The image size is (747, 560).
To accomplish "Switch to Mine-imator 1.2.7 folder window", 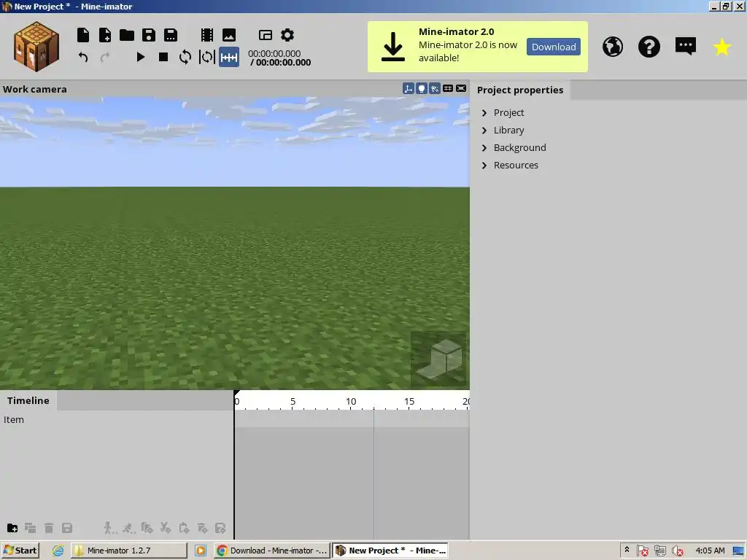I will (128, 551).
